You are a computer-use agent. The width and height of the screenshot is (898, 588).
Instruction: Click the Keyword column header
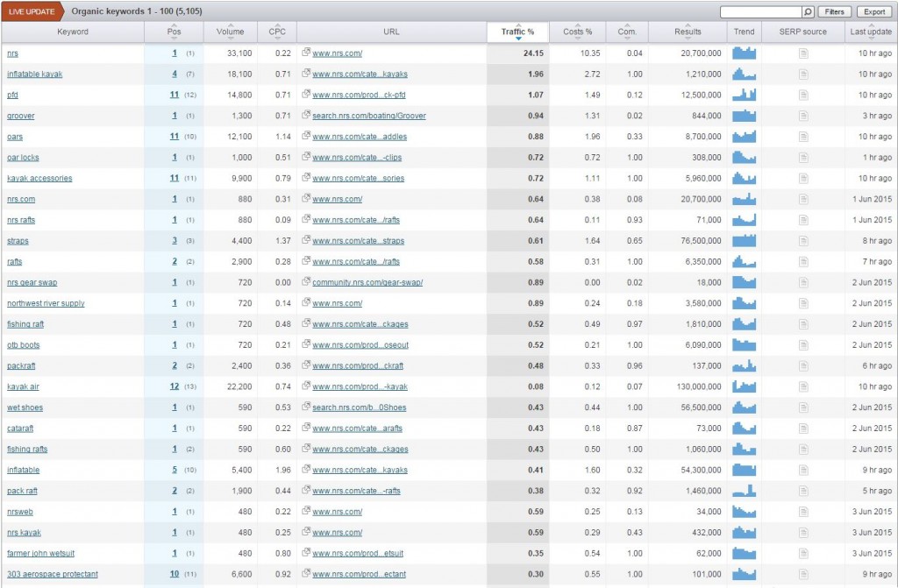pos(73,32)
